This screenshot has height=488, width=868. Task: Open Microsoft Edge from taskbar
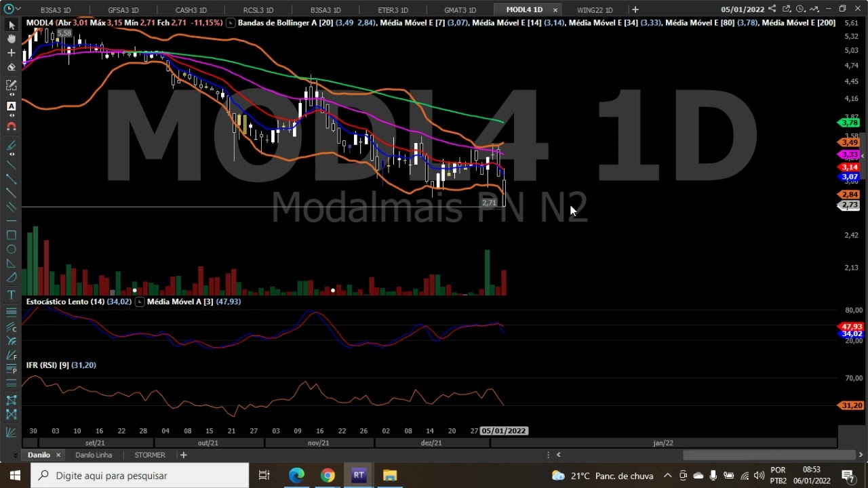[296, 475]
